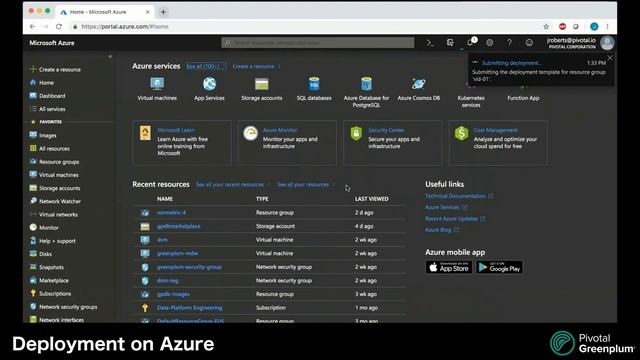Image resolution: width=640 pixels, height=360 pixels.
Task: Dismiss the Submitting deployment notification
Action: pos(610,58)
